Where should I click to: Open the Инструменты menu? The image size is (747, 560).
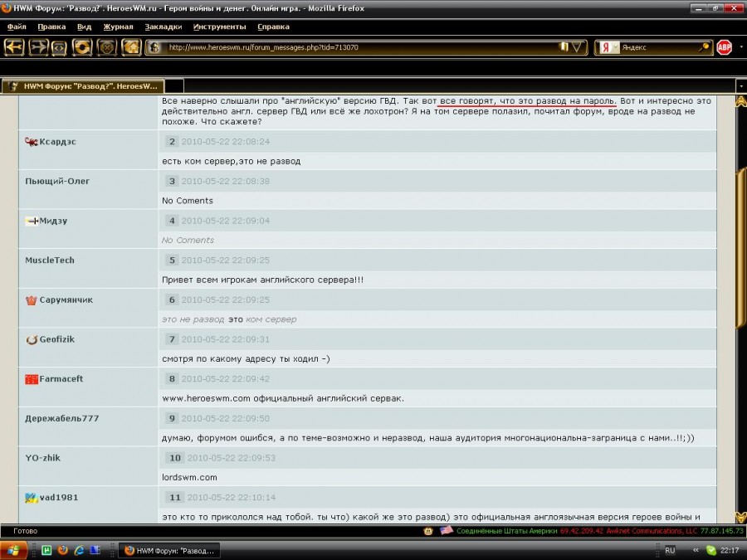219,27
